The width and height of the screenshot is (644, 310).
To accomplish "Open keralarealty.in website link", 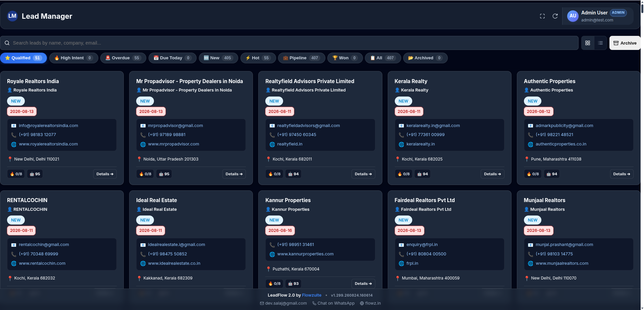I will click(x=421, y=144).
